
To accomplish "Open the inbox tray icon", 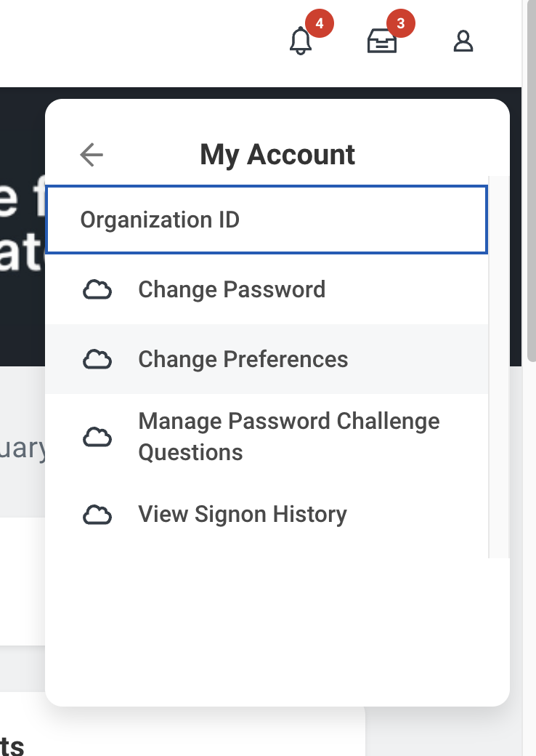I will pos(382,42).
